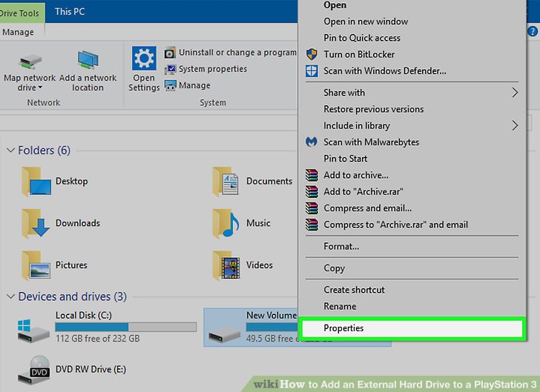Open the Videos folder icon
Image resolution: width=540 pixels, height=392 pixels.
[x=226, y=265]
